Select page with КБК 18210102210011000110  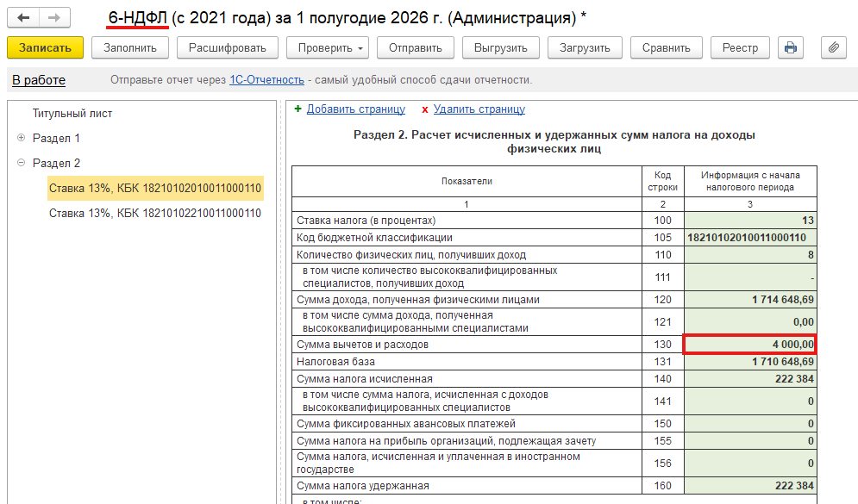[x=155, y=213]
